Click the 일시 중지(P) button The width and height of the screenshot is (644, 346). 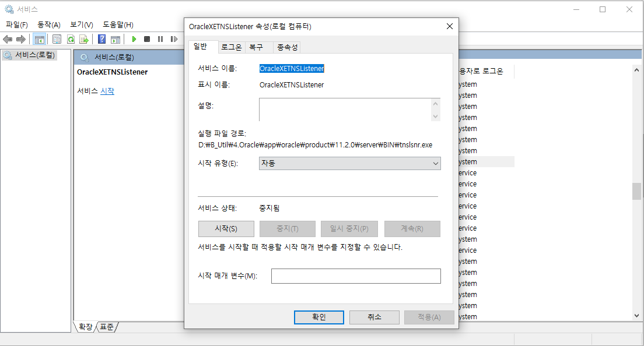[x=349, y=229]
